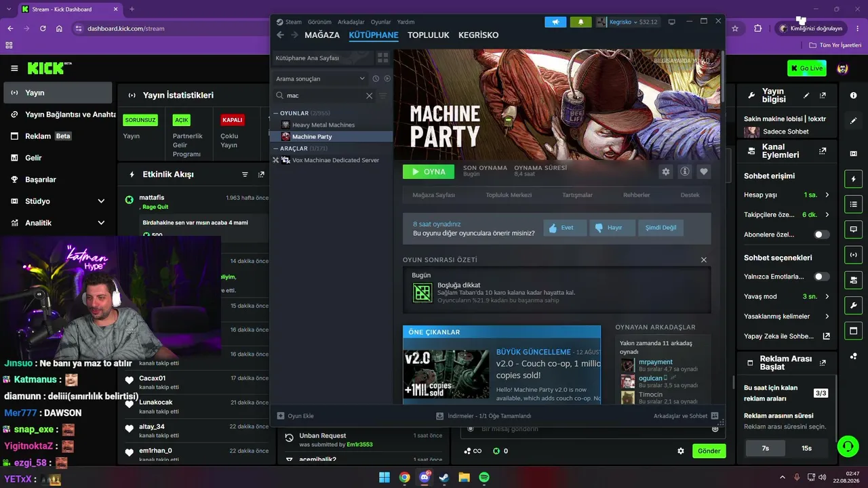Switch Steam to Big Picture mode icon
The width and height of the screenshot is (868, 488).
(x=672, y=22)
